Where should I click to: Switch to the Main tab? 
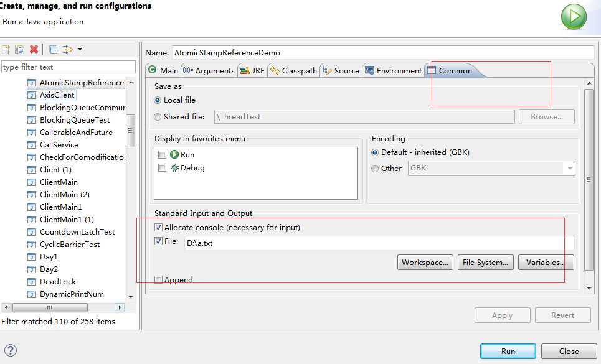[164, 70]
